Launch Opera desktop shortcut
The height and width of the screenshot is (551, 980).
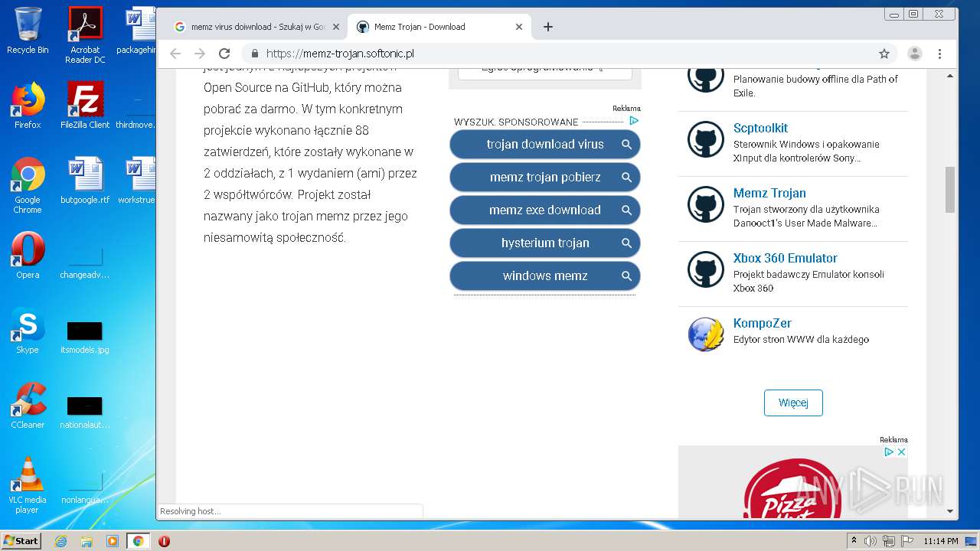pyautogui.click(x=28, y=256)
